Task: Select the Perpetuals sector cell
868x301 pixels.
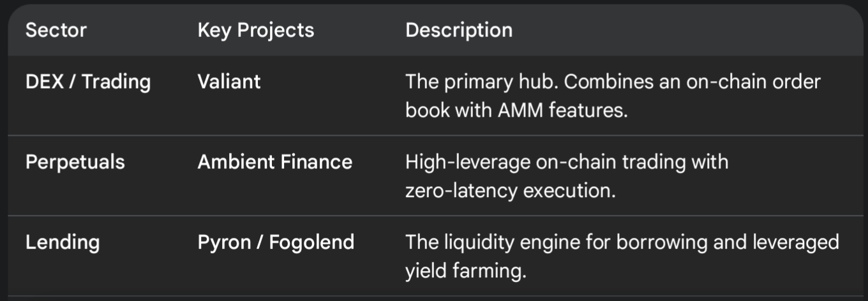Action: pos(75,162)
